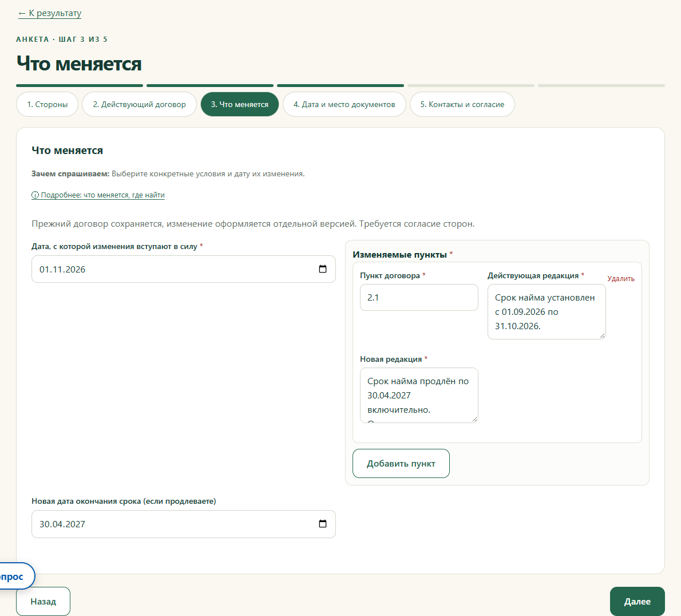Open calendar picker for new end date

(x=323, y=523)
